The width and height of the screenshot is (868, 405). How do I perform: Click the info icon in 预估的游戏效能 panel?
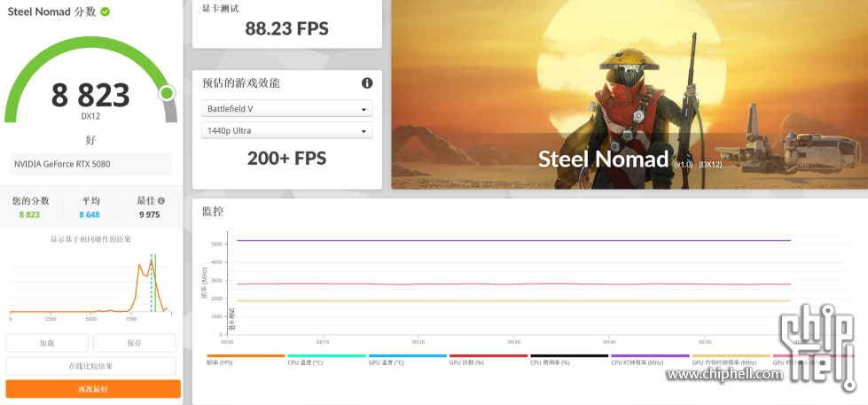click(x=367, y=83)
